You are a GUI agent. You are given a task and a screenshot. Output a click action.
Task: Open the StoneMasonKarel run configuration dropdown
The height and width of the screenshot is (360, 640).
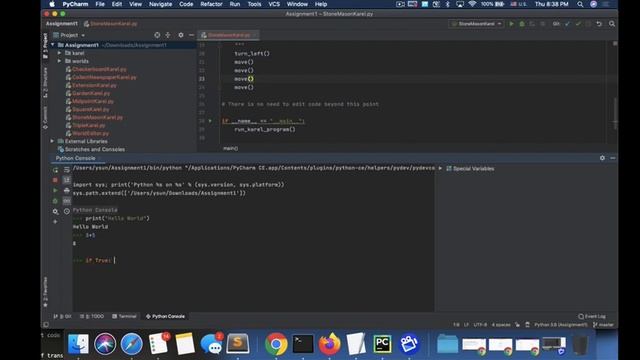tap(476, 24)
